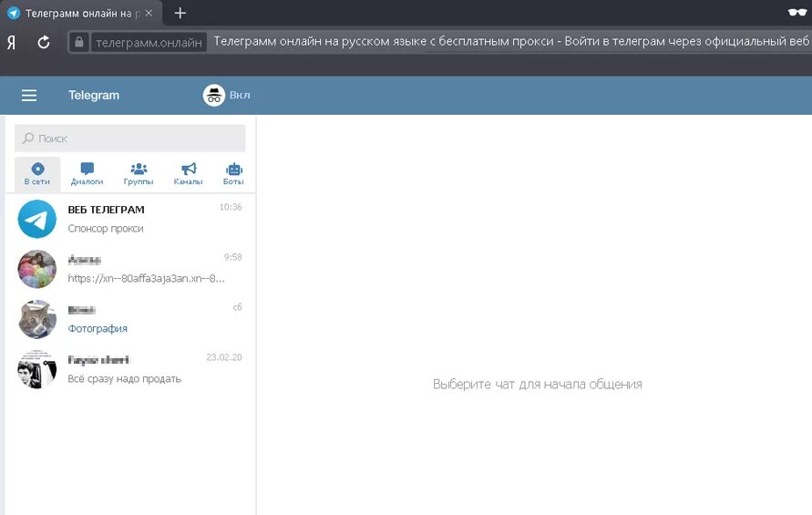The image size is (812, 515).
Task: Select the Телеграмм онлайн browser tab
Action: coord(81,13)
